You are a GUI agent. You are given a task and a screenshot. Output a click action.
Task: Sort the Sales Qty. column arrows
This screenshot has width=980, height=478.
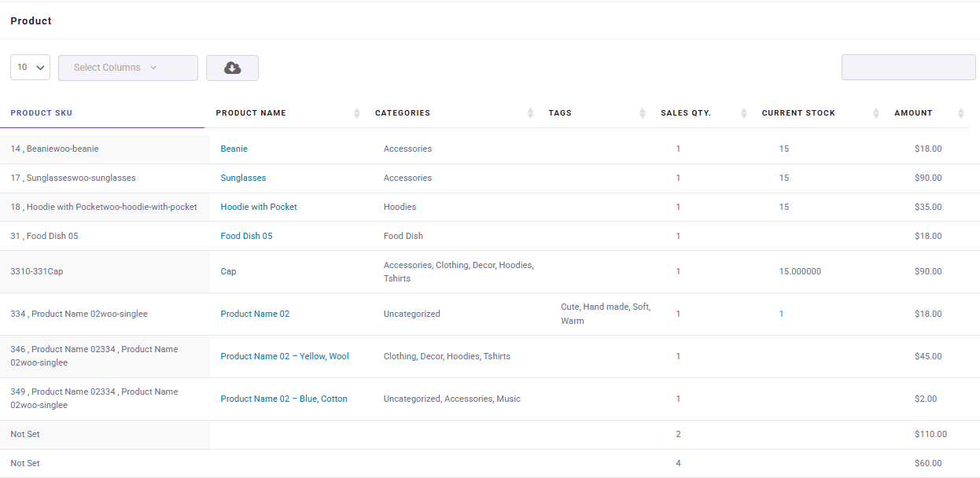[742, 112]
